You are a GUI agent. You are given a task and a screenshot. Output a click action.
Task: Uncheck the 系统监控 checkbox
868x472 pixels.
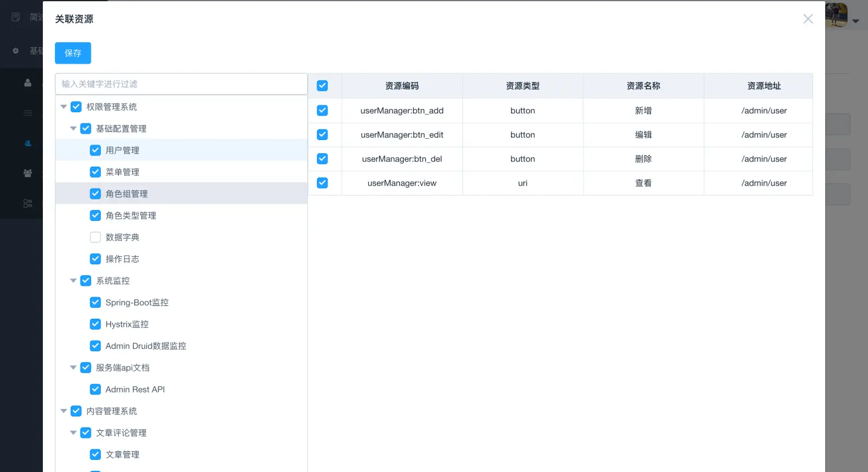(x=86, y=281)
